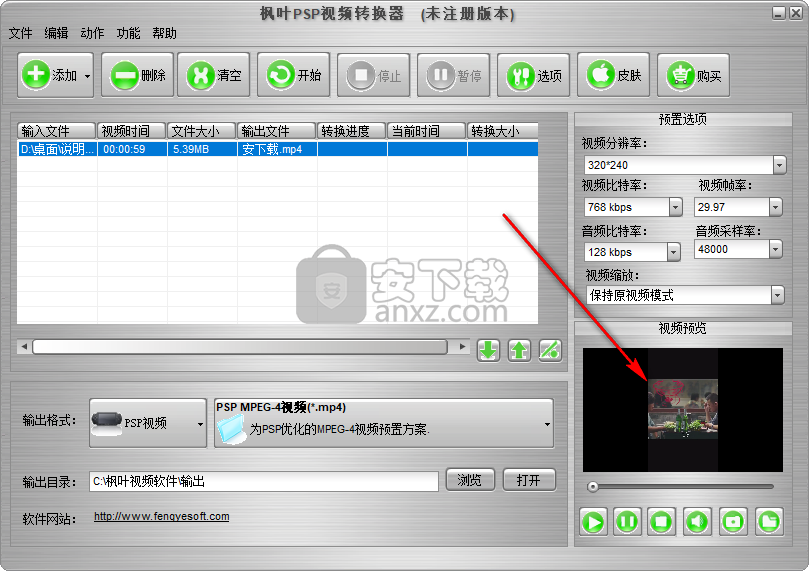Expand the 视频比特率 768 kbps dropdown

[675, 207]
